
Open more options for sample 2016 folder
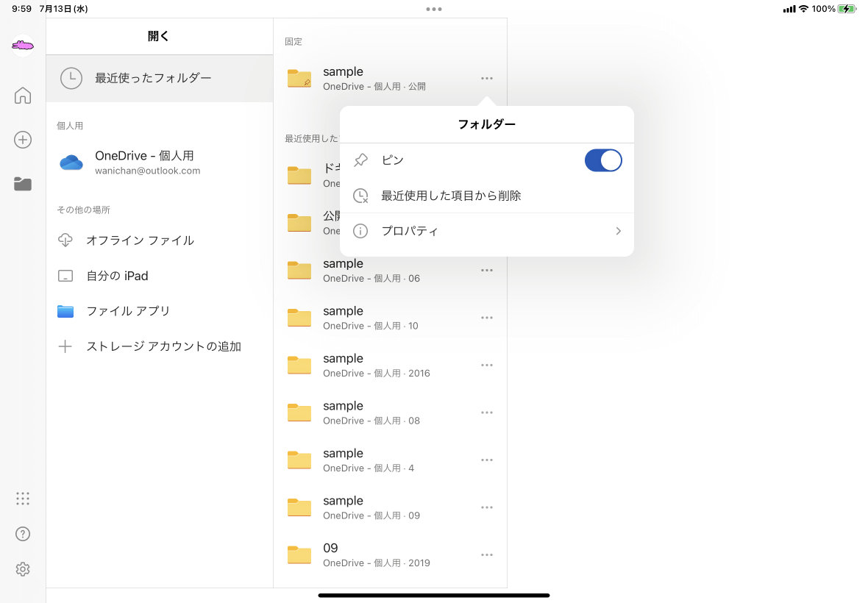pyautogui.click(x=486, y=365)
